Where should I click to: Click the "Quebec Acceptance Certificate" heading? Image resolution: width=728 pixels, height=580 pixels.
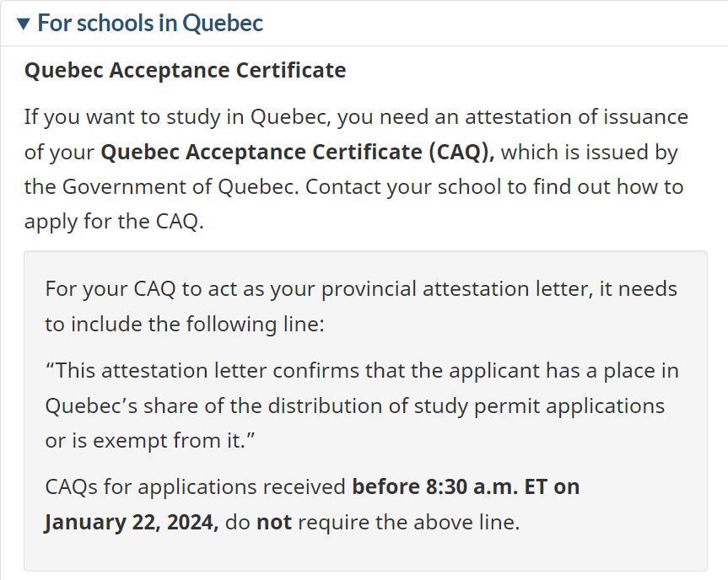point(185,70)
